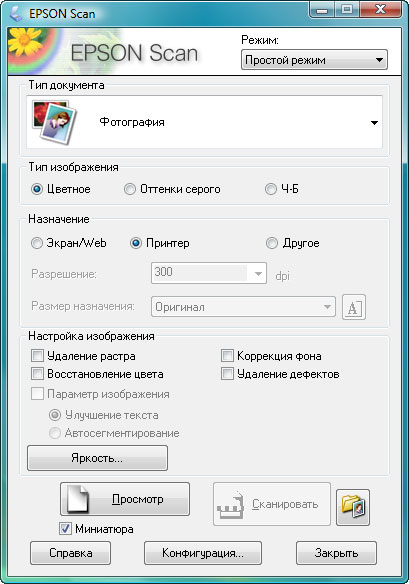
Task: Open Справка help button
Action: click(x=70, y=553)
